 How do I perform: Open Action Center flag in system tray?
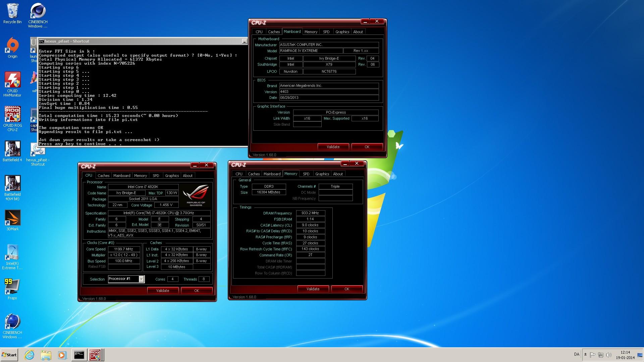(x=592, y=355)
